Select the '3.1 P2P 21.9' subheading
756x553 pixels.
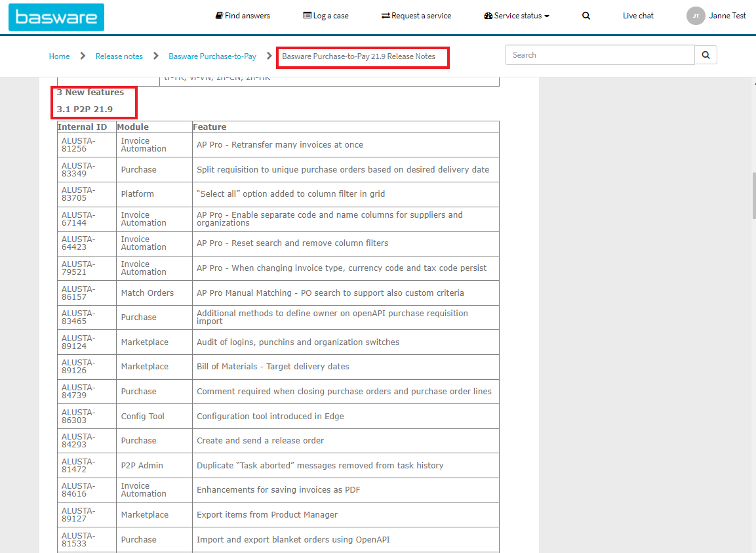85,109
